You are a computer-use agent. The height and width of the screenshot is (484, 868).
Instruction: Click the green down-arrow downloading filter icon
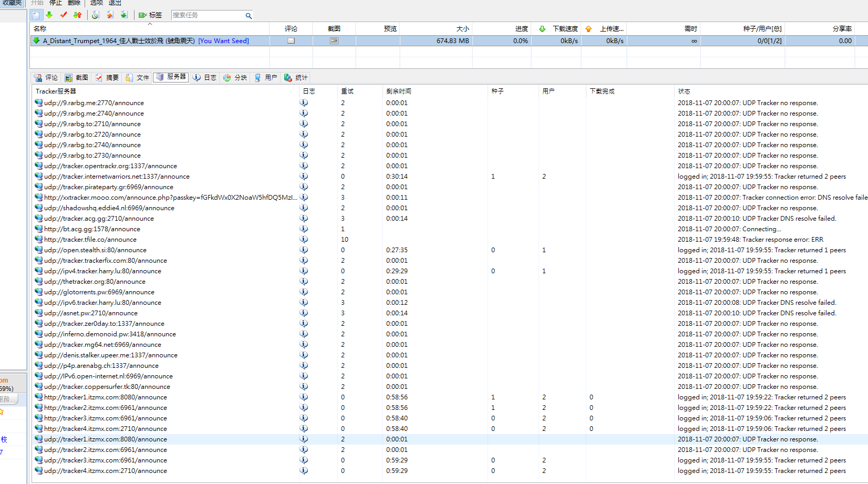[49, 15]
